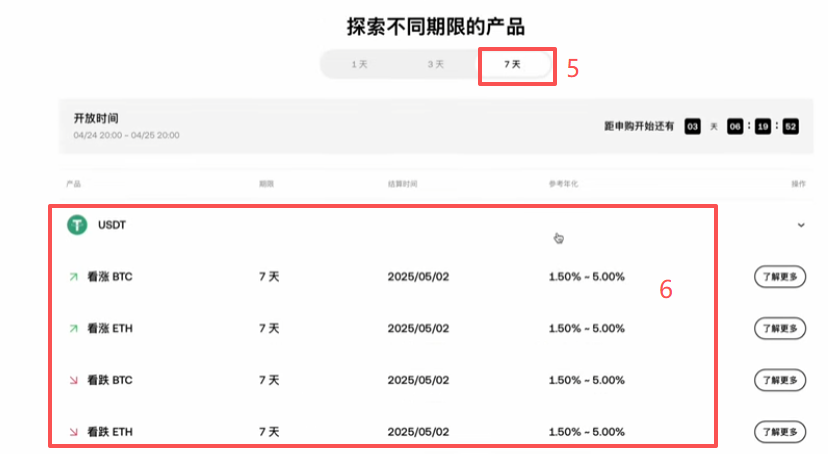Click the countdown days box showing 03
The width and height of the screenshot is (828, 454).
pyautogui.click(x=692, y=126)
